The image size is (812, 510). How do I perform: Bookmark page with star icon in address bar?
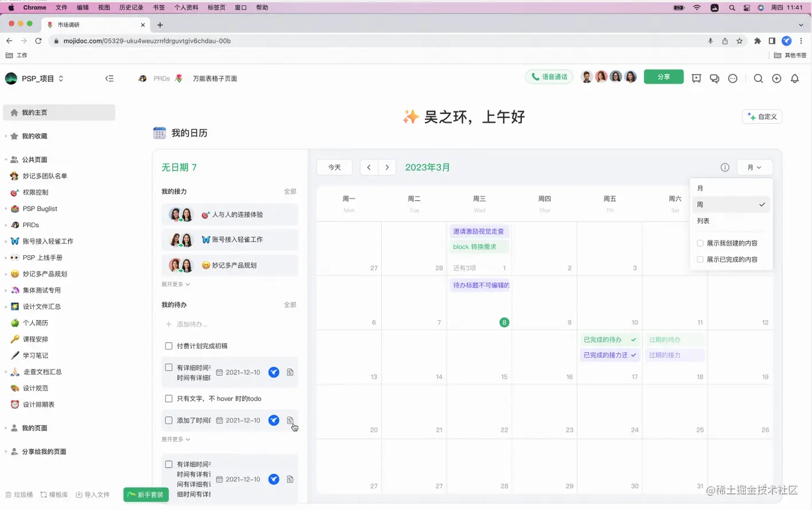pyautogui.click(x=740, y=41)
